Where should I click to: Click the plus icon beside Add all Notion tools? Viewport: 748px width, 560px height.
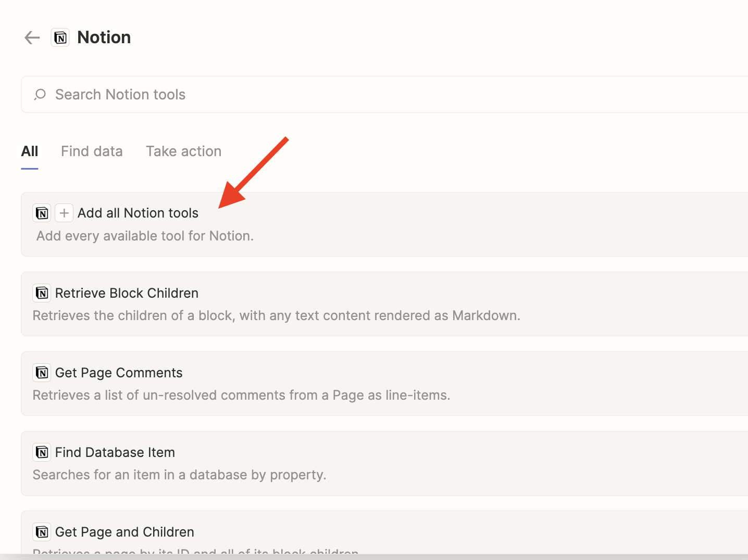click(x=64, y=213)
